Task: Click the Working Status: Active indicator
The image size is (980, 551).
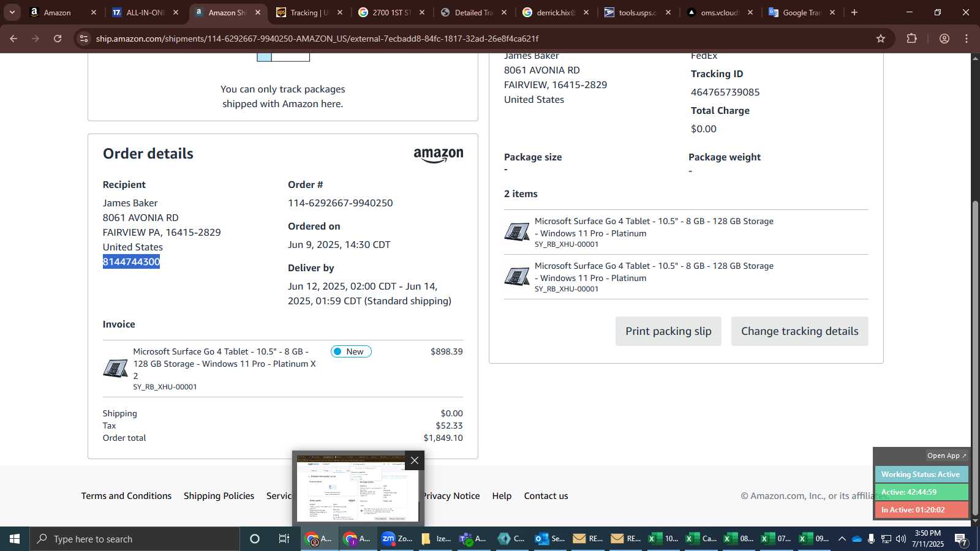Action: 921,474
